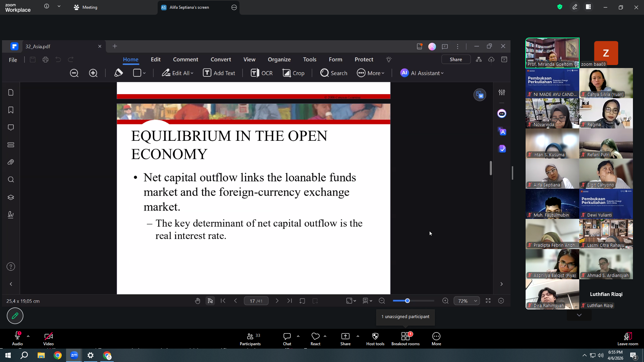Click Add Text button
The image size is (644, 362).
pyautogui.click(x=219, y=73)
